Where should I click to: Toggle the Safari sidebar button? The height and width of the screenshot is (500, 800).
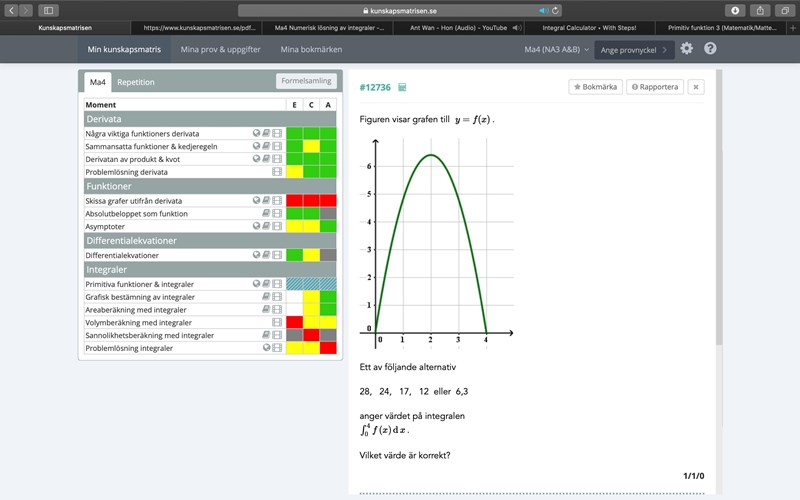48,10
